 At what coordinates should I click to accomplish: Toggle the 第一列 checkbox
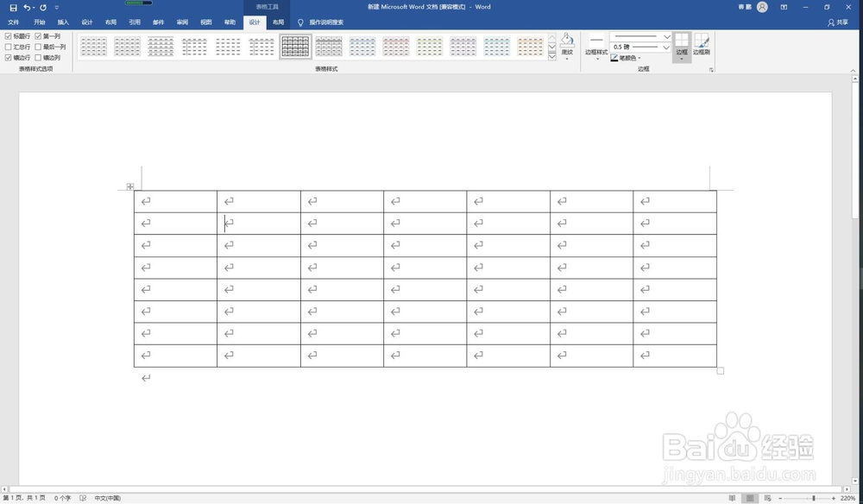pyautogui.click(x=38, y=36)
